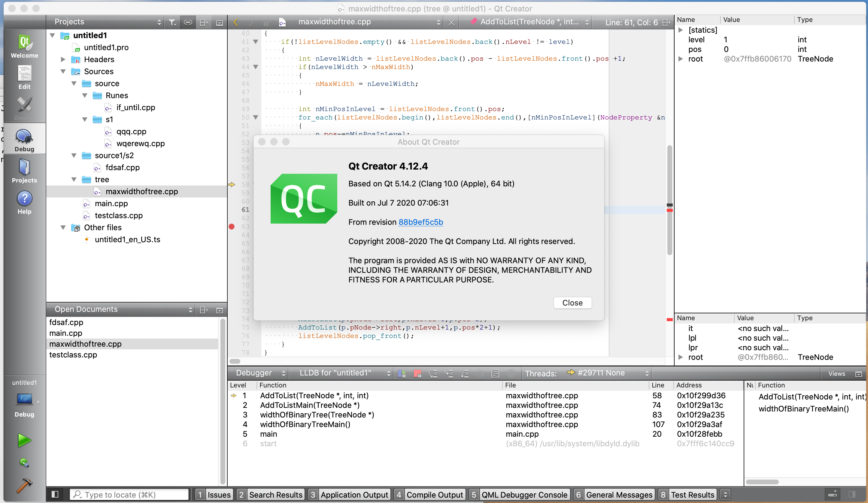868x503 pixels.
Task: Open more output panes menu
Action: tap(725, 494)
